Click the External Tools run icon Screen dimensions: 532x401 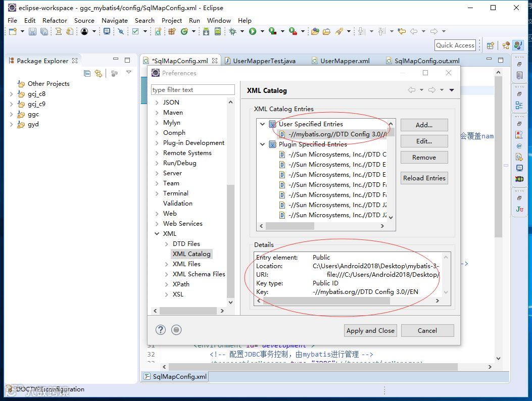click(293, 31)
